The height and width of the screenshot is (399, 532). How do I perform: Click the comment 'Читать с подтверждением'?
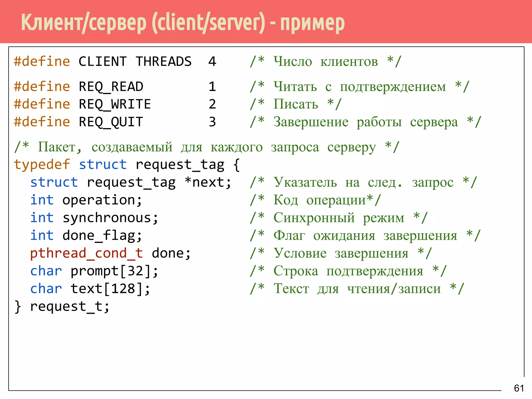pyautogui.click(x=360, y=87)
